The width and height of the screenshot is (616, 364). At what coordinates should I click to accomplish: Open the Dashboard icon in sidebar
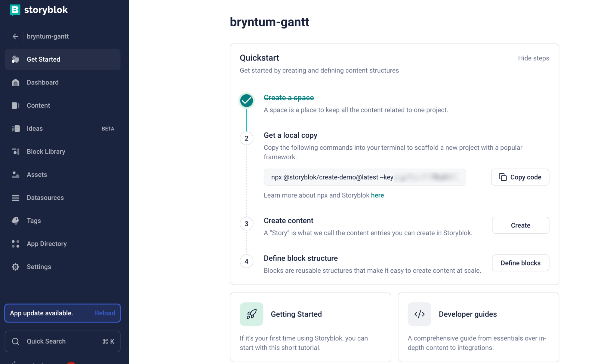pyautogui.click(x=15, y=82)
